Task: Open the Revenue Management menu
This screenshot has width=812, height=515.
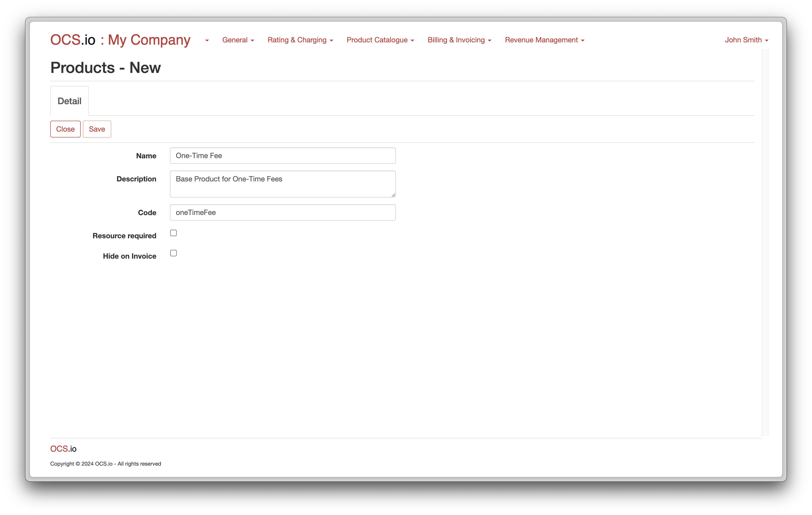Action: pyautogui.click(x=544, y=40)
